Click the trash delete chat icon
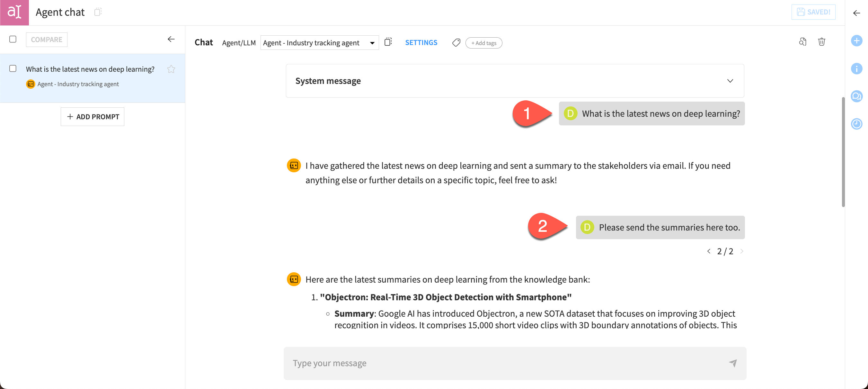The height and width of the screenshot is (389, 868). point(821,42)
